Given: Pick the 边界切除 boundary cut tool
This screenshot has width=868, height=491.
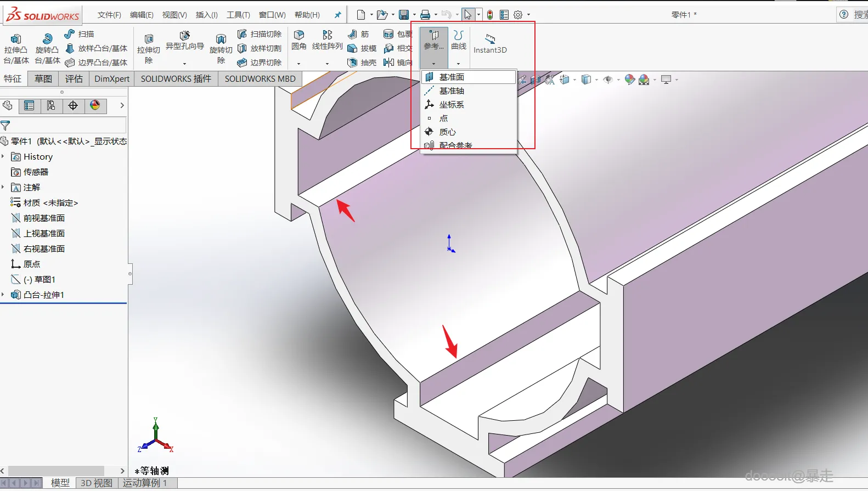Looking at the screenshot, I should (260, 63).
